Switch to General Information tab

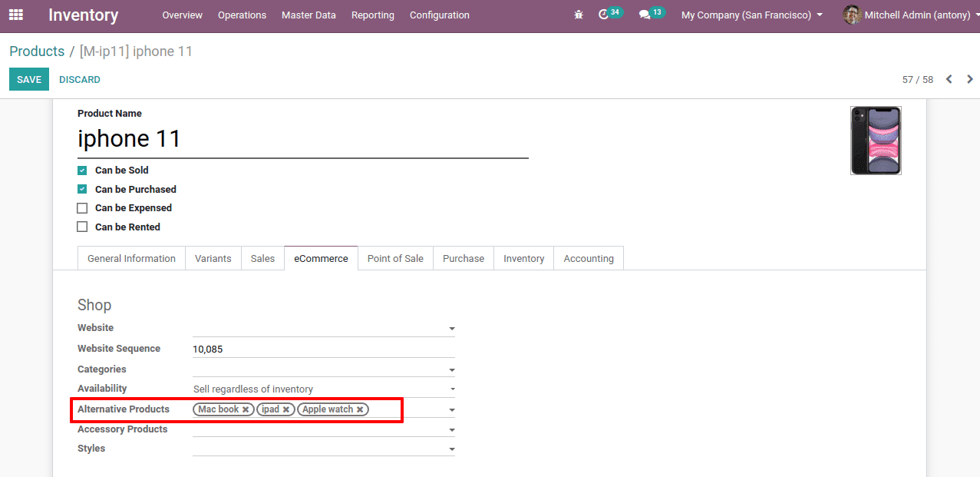click(x=131, y=258)
